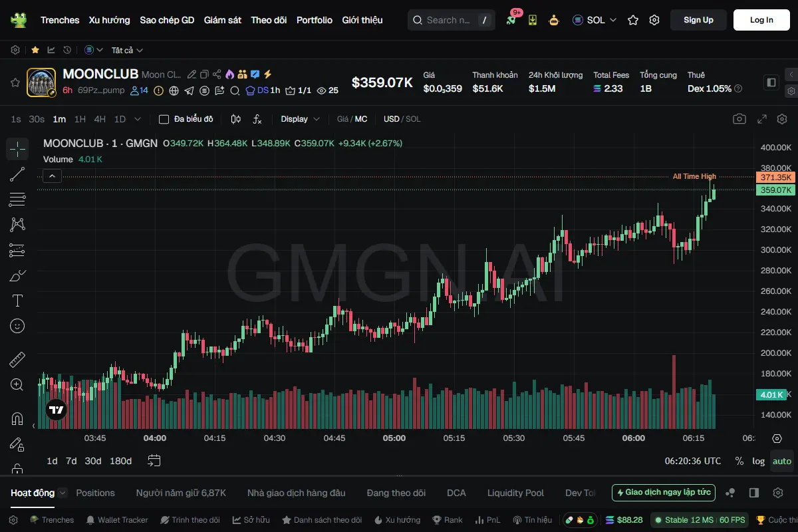Open the Portfolio menu item
Viewport: 798px width, 532px height.
pos(315,20)
